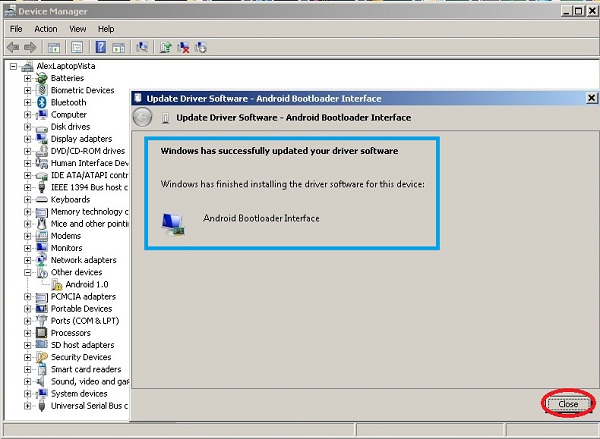Viewport: 600px width, 439px height.
Task: Click the round back arrow in Update Driver dialog
Action: pos(142,117)
